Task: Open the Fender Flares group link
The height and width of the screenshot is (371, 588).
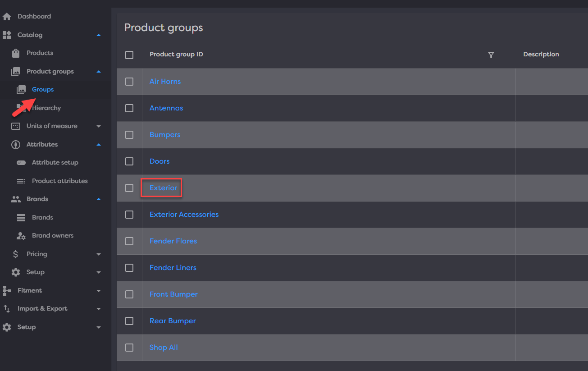Action: (x=173, y=241)
